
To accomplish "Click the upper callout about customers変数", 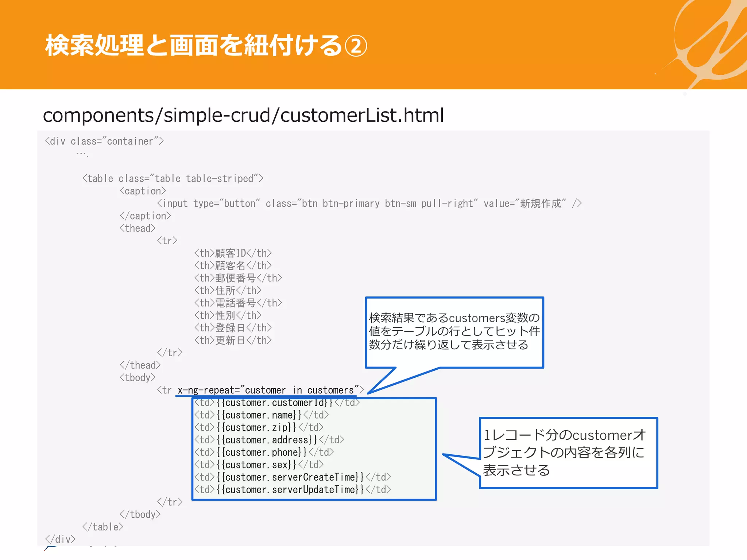I will pos(454,331).
